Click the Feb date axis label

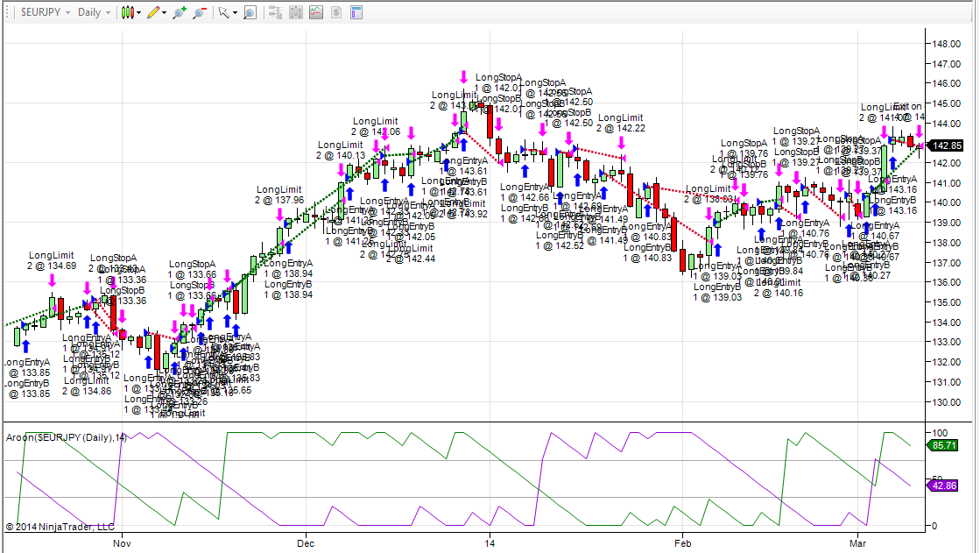click(682, 543)
